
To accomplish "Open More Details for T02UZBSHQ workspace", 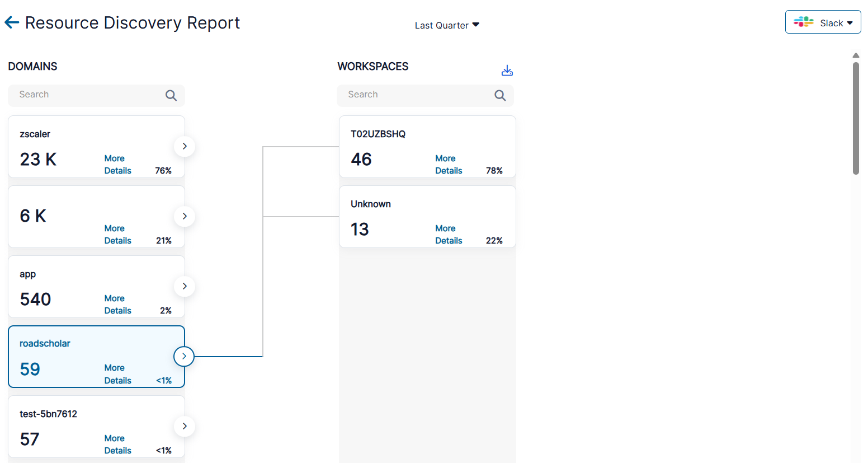I will pyautogui.click(x=449, y=165).
